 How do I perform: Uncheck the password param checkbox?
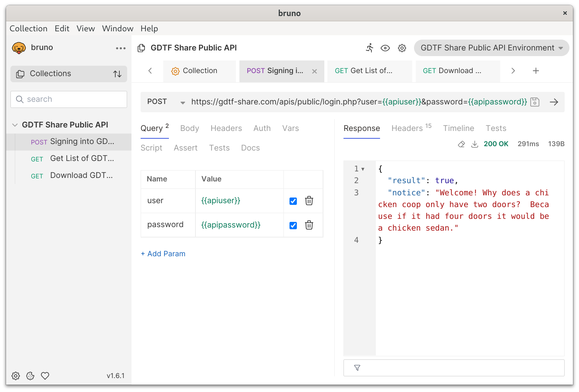[x=293, y=225]
